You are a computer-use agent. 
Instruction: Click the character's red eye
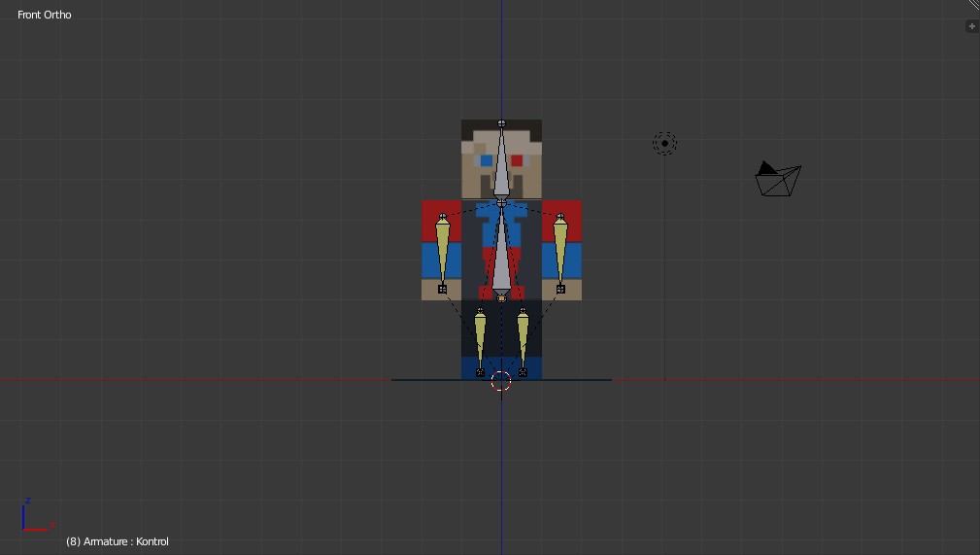pyautogui.click(x=517, y=160)
